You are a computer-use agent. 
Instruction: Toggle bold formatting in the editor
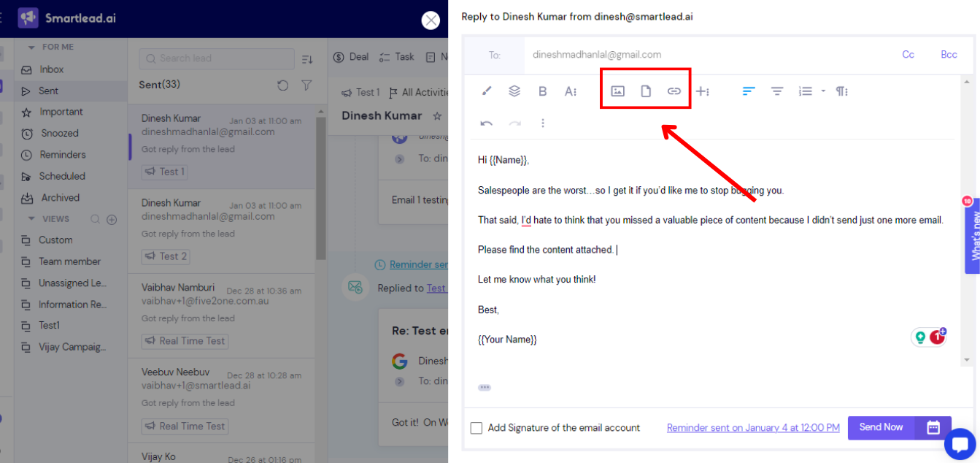pyautogui.click(x=542, y=91)
